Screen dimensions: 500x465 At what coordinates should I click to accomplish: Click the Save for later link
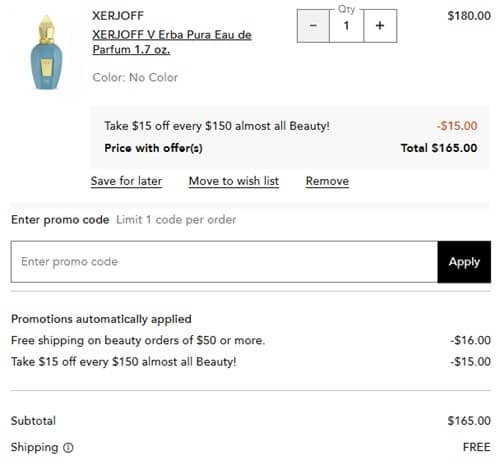click(x=126, y=181)
